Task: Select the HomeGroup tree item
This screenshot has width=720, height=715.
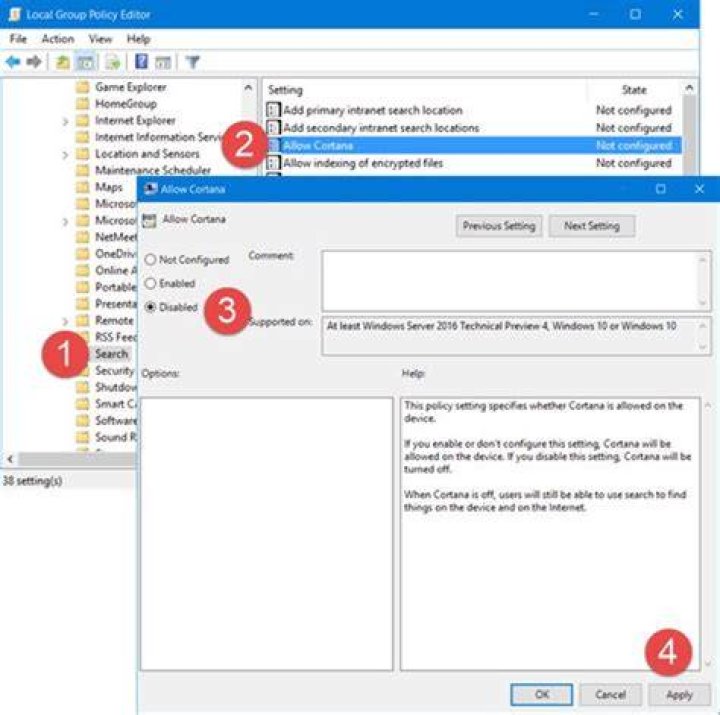Action: pos(126,104)
